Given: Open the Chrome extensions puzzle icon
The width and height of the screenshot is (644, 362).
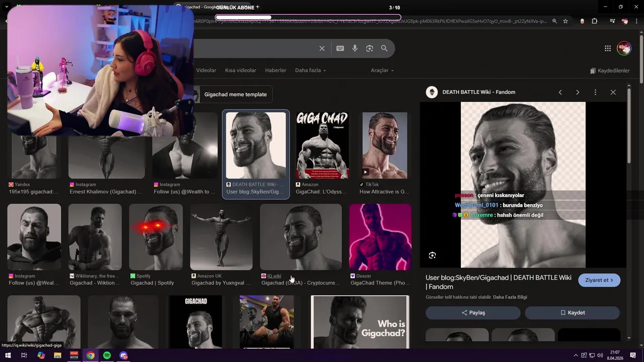Looking at the screenshot, I should pos(595,21).
